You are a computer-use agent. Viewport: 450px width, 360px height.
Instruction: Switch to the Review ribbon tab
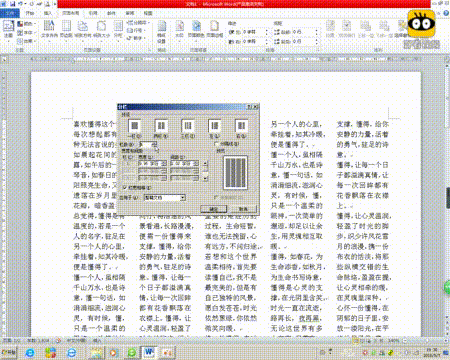[x=129, y=13]
